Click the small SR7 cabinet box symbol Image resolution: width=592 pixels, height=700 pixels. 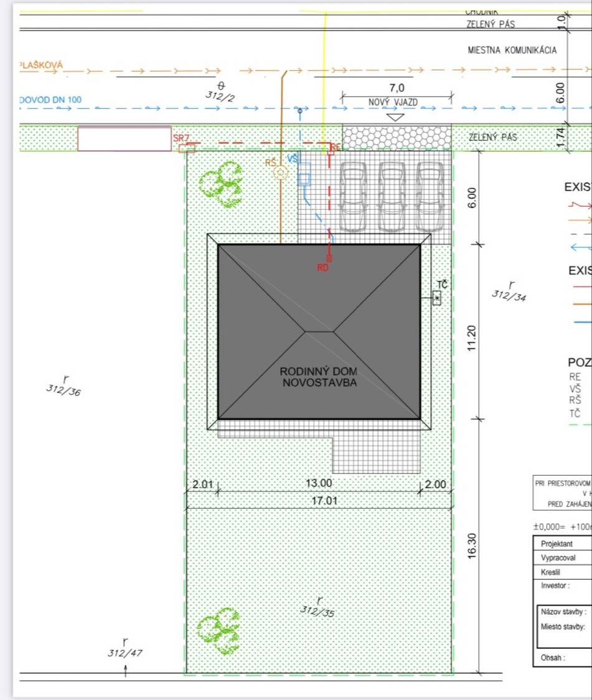click(x=187, y=148)
